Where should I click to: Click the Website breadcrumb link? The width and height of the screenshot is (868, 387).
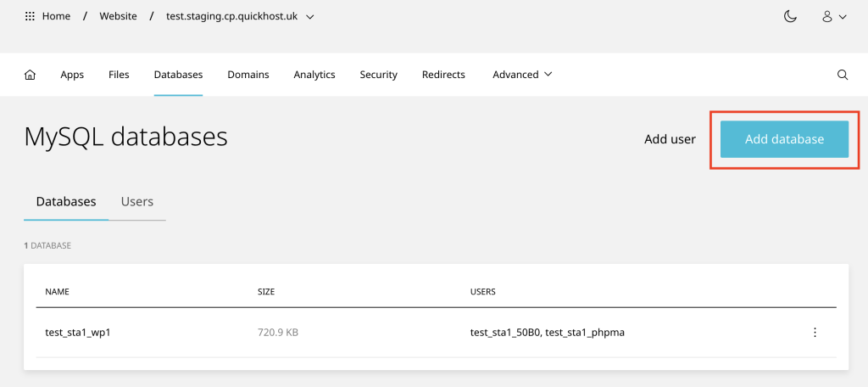(x=118, y=16)
